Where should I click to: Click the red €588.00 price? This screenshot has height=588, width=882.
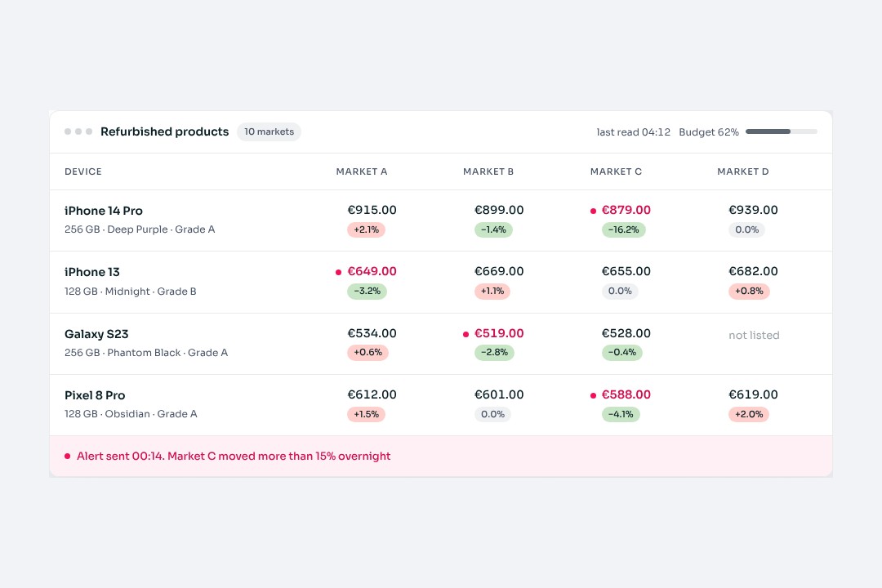coord(626,394)
